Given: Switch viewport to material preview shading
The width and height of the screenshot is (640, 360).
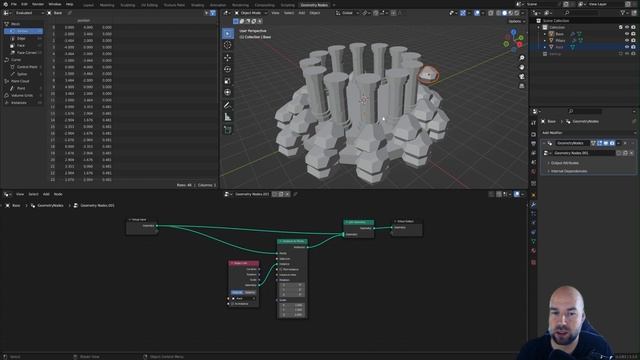Looking at the screenshot, I should [x=511, y=13].
